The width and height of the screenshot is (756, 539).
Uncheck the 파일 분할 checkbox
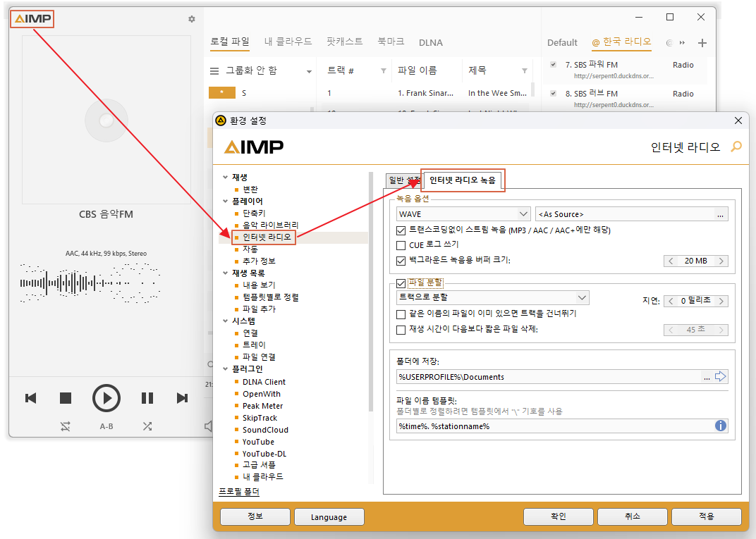click(x=401, y=283)
